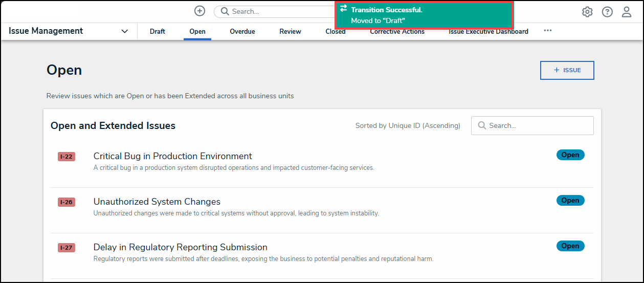This screenshot has width=644, height=283.
Task: Switch to the Draft tab
Action: pos(158,31)
